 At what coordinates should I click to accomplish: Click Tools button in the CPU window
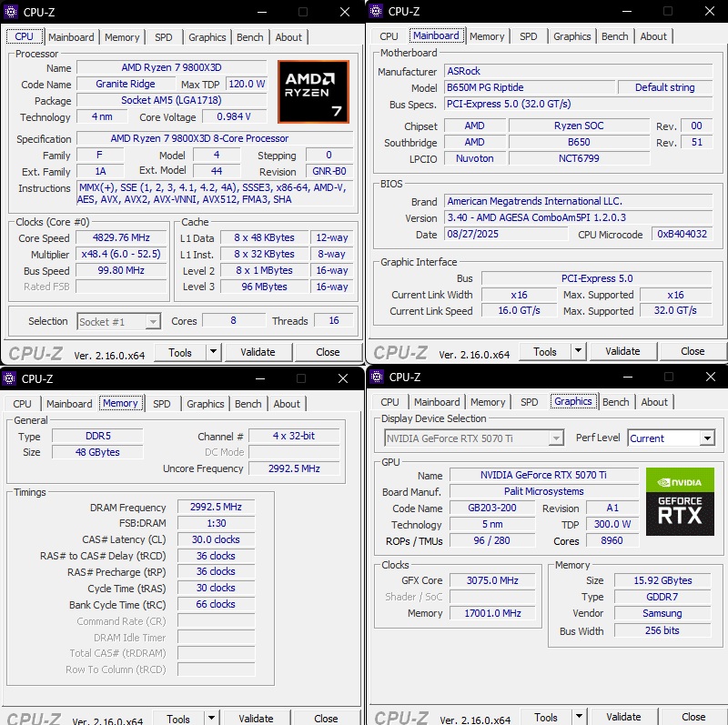coord(180,352)
